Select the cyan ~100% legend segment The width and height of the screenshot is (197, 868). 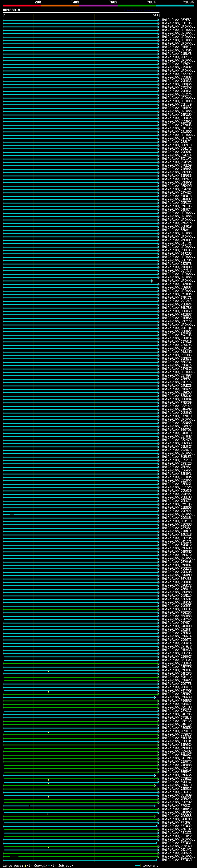pyautogui.click(x=175, y=6)
